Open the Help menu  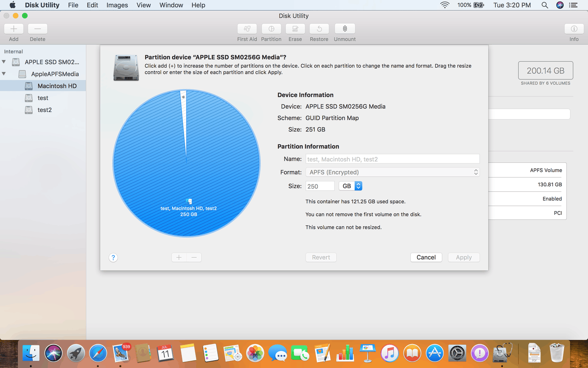pos(198,5)
